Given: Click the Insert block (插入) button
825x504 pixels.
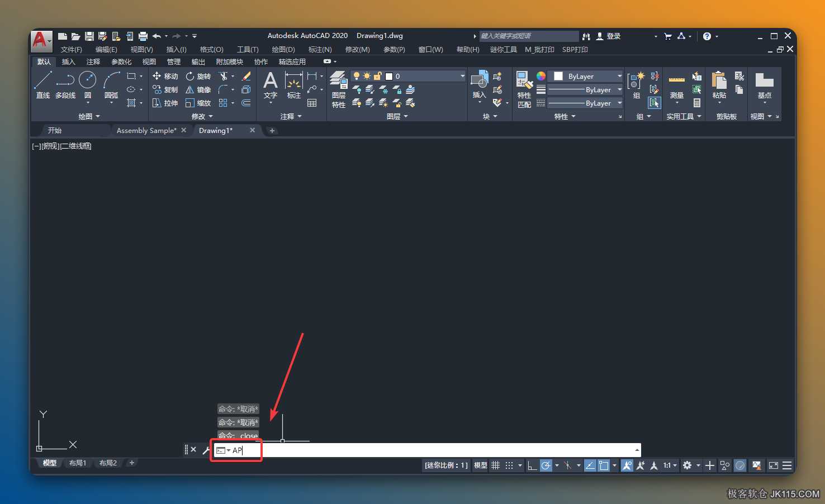Looking at the screenshot, I should [x=480, y=85].
